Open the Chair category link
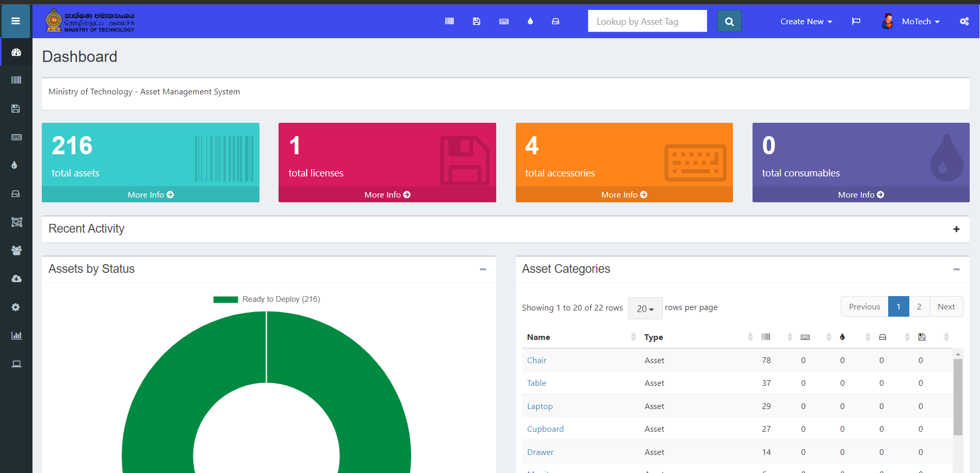Image resolution: width=980 pixels, height=473 pixels. (x=536, y=360)
